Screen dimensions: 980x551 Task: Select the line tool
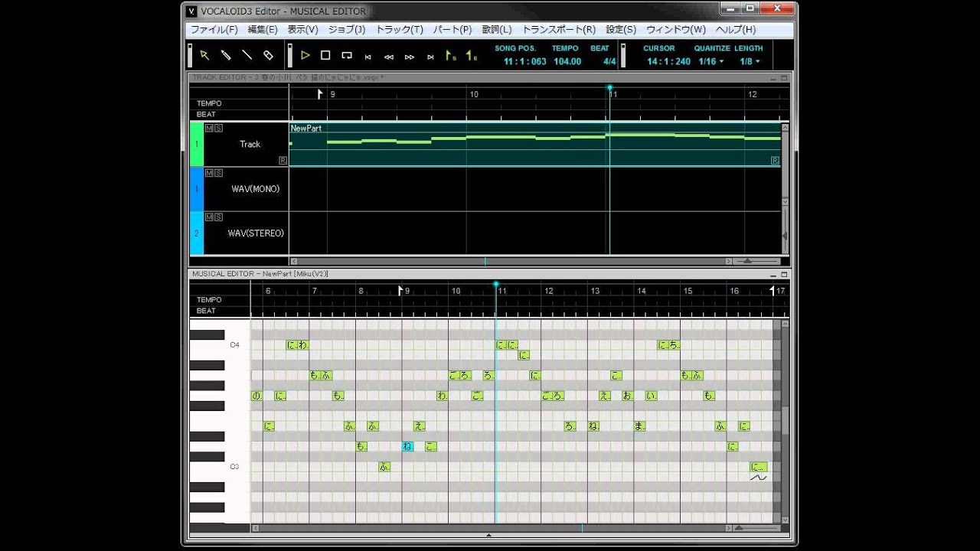pos(247,55)
